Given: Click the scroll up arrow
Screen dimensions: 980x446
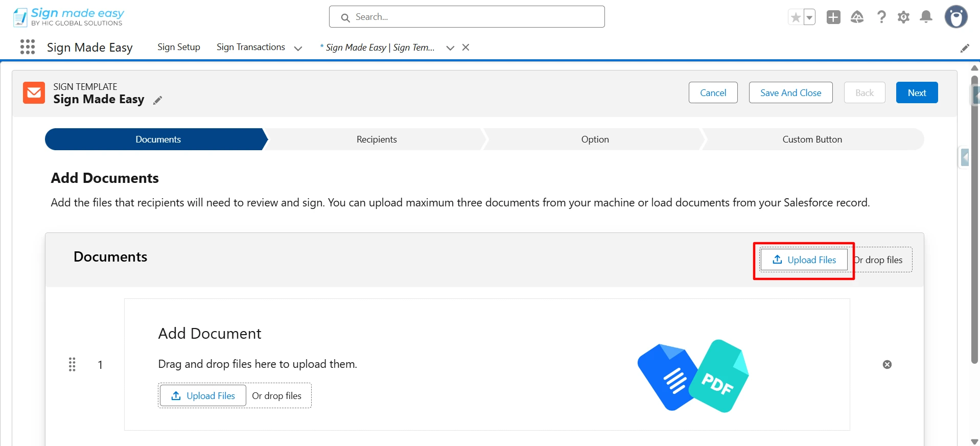Looking at the screenshot, I should [975, 68].
